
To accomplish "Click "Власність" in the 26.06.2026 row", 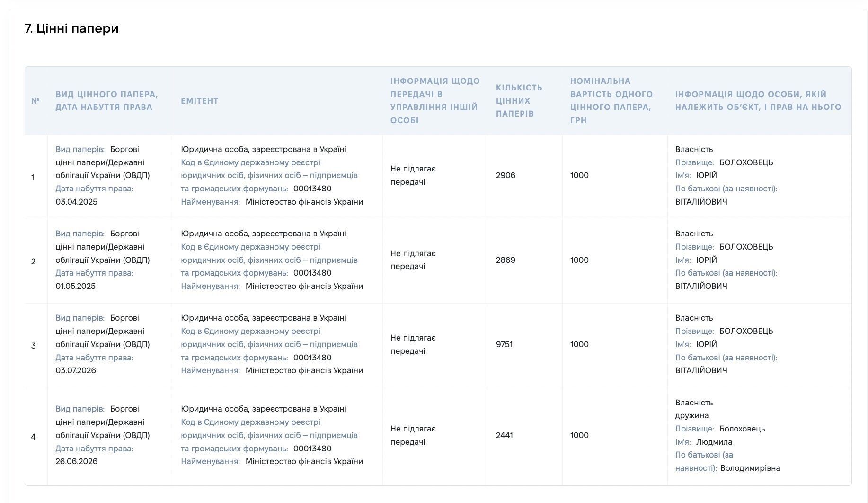I will 694,403.
